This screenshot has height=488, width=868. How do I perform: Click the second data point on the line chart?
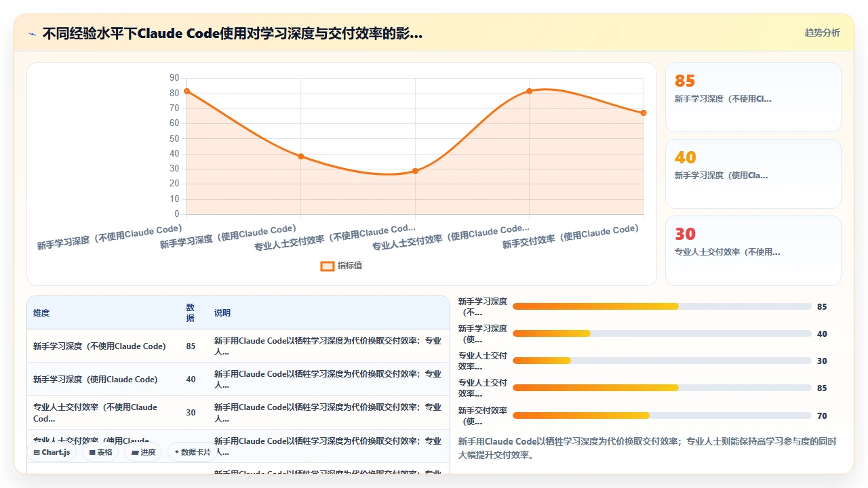(x=301, y=157)
